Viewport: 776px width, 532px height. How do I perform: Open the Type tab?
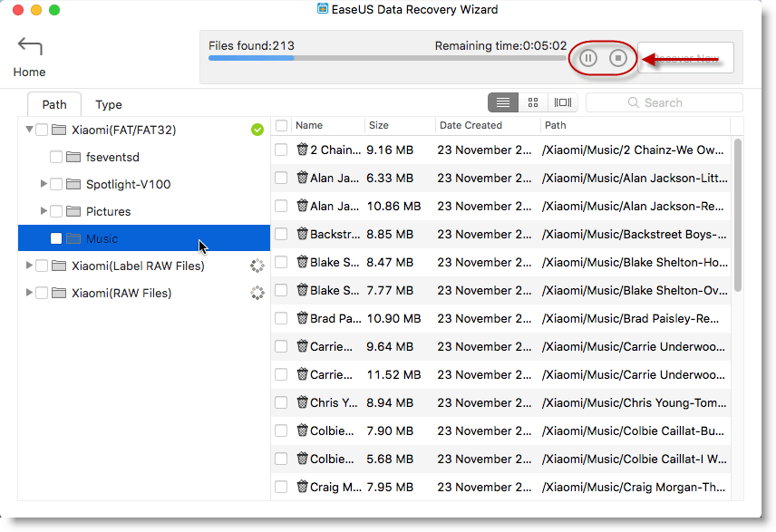tap(109, 104)
